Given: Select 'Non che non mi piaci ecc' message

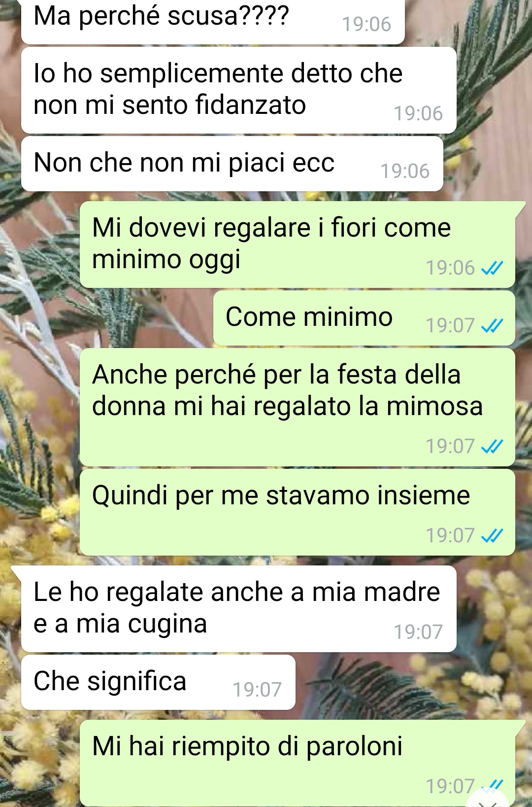Looking at the screenshot, I should [232, 164].
